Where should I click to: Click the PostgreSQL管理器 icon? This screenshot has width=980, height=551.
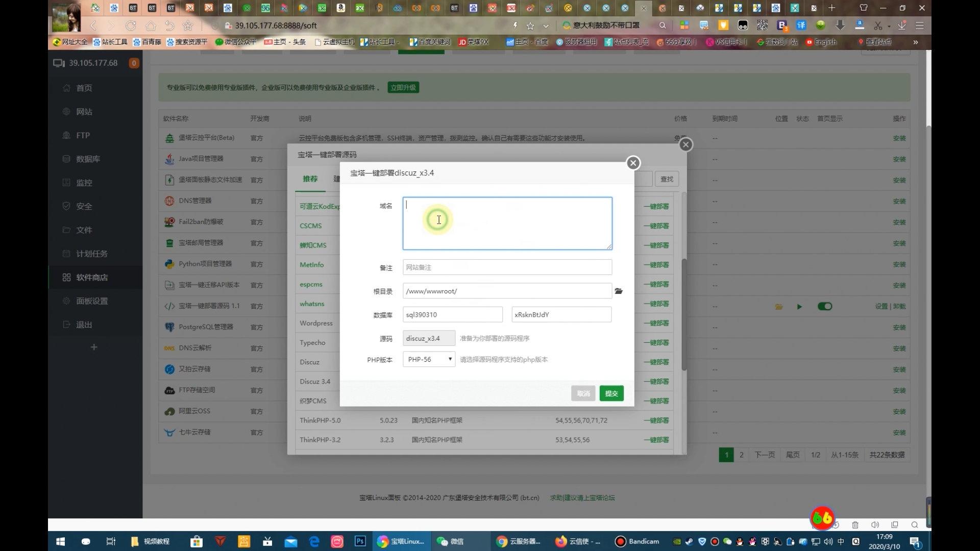(169, 327)
